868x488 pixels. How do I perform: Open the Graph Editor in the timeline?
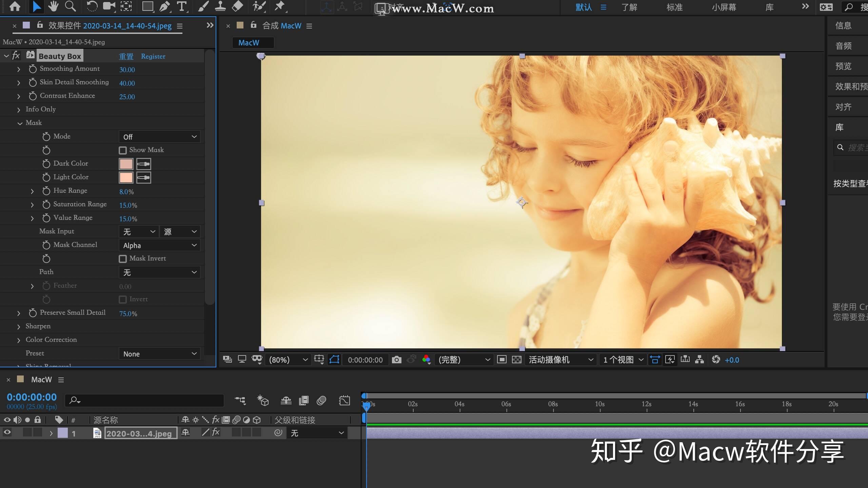click(x=345, y=400)
